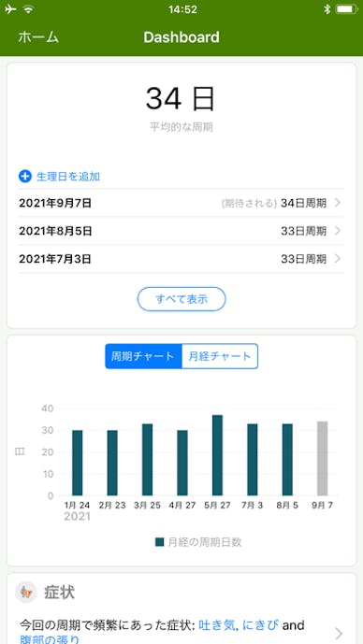Tap the 月経の周期日数 legend square
The width and height of the screenshot is (363, 644).
click(x=159, y=542)
